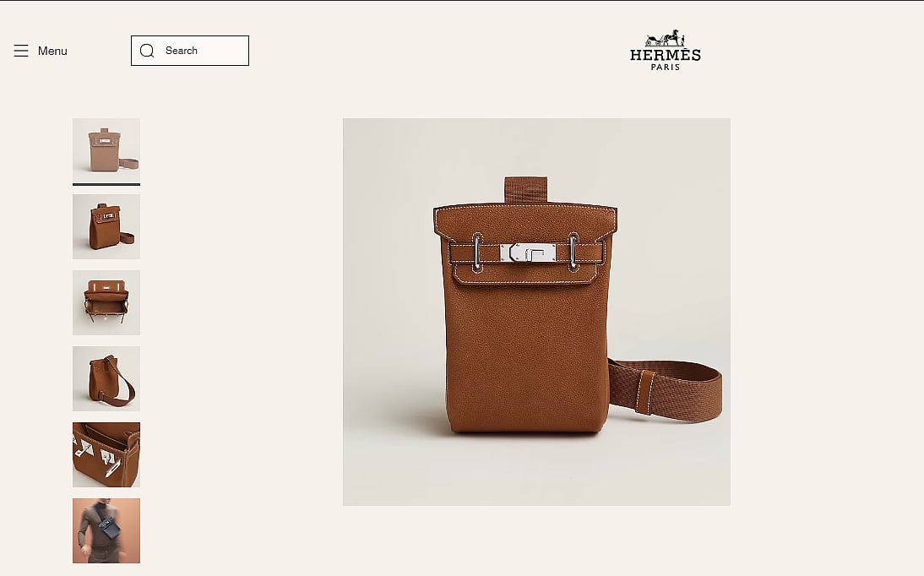The image size is (924, 576).
Task: Click the silver turn-lock clasp on bag
Action: point(528,253)
